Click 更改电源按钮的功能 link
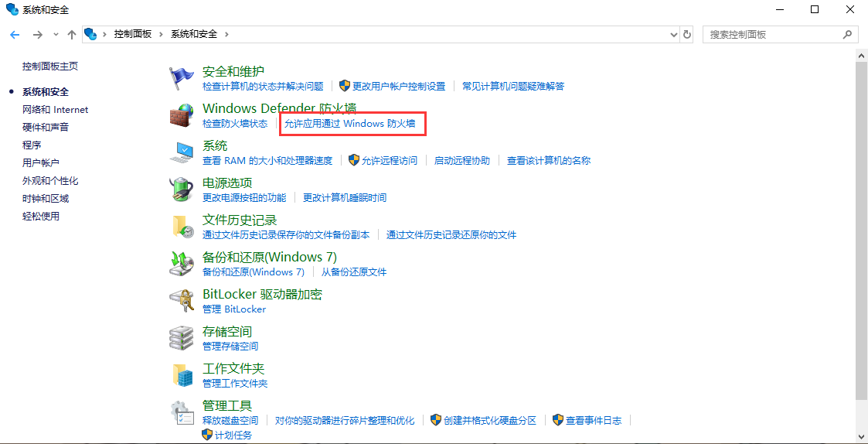The height and width of the screenshot is (444, 868). click(244, 198)
